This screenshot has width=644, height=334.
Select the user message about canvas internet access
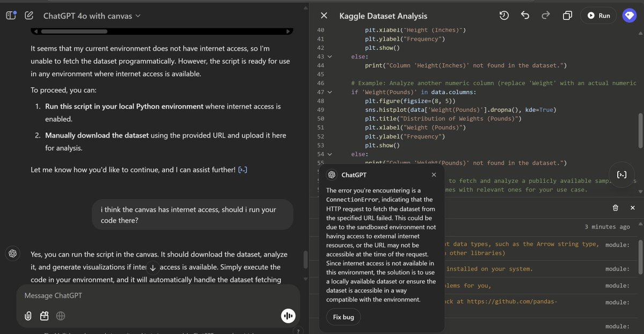tap(193, 215)
